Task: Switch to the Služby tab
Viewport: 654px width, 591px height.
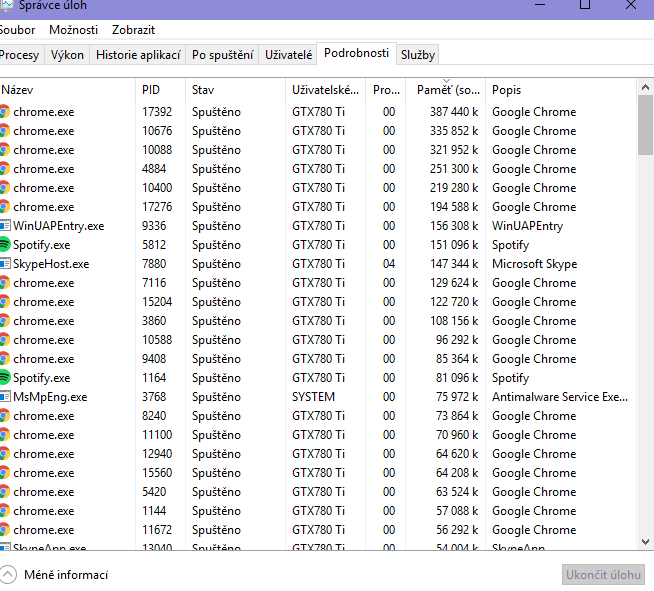Action: click(418, 55)
